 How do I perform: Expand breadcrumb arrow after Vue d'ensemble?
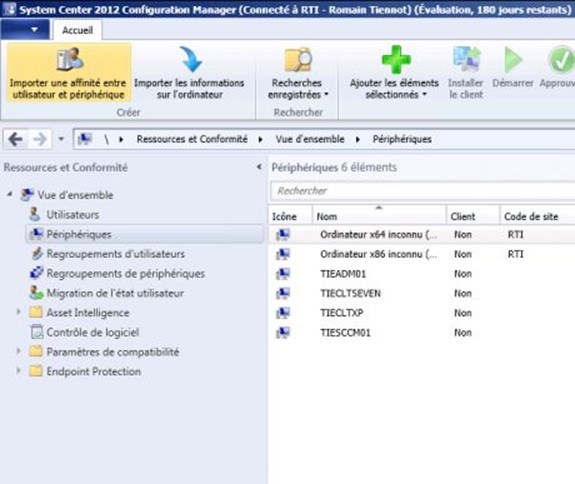pos(358,139)
